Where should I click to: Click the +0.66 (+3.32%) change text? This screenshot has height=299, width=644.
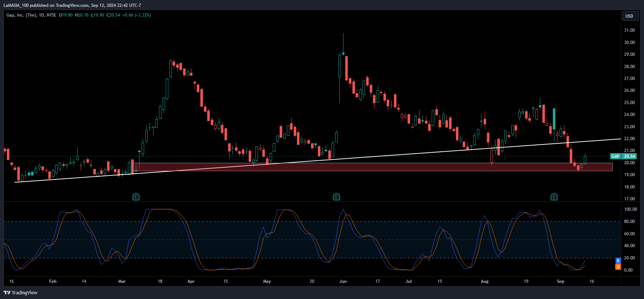[x=137, y=15]
